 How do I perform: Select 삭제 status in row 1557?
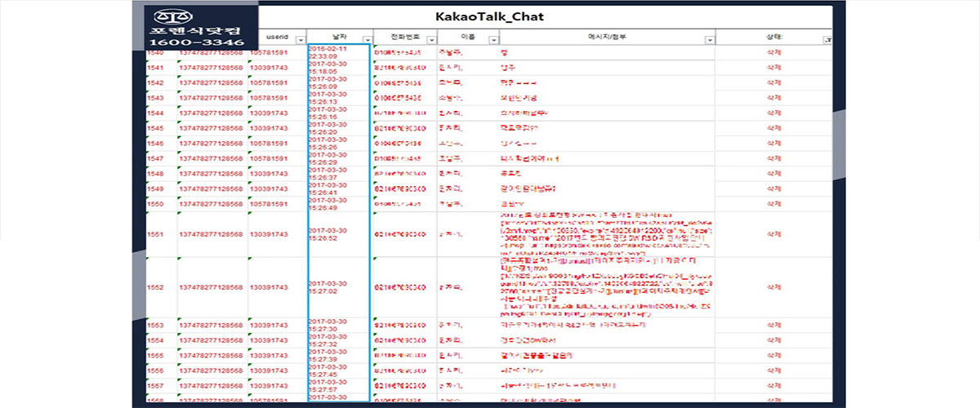point(774,385)
